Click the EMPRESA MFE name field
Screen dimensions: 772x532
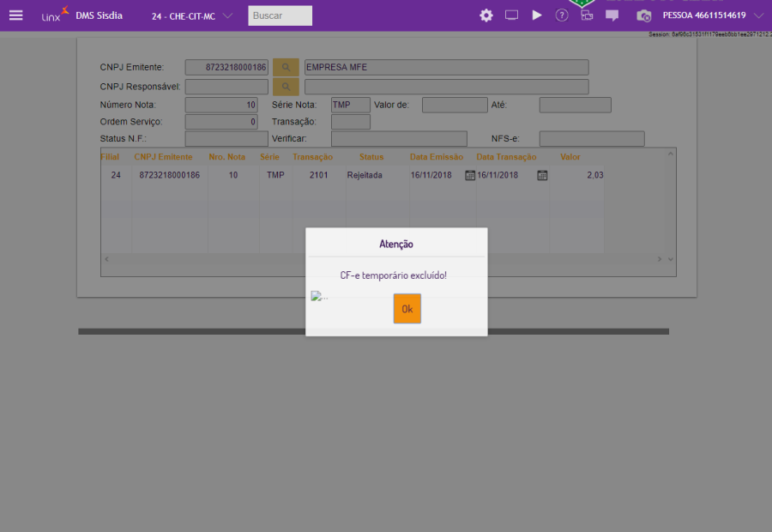[447, 68]
